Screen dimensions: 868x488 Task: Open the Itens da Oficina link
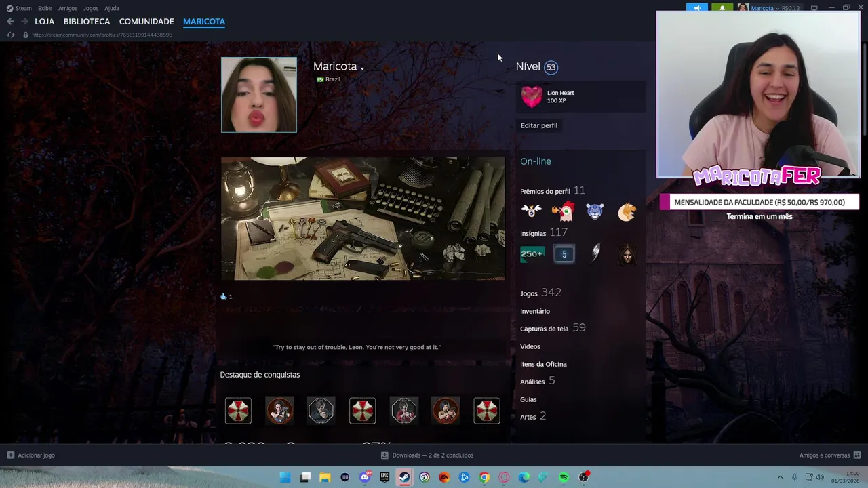click(x=543, y=364)
